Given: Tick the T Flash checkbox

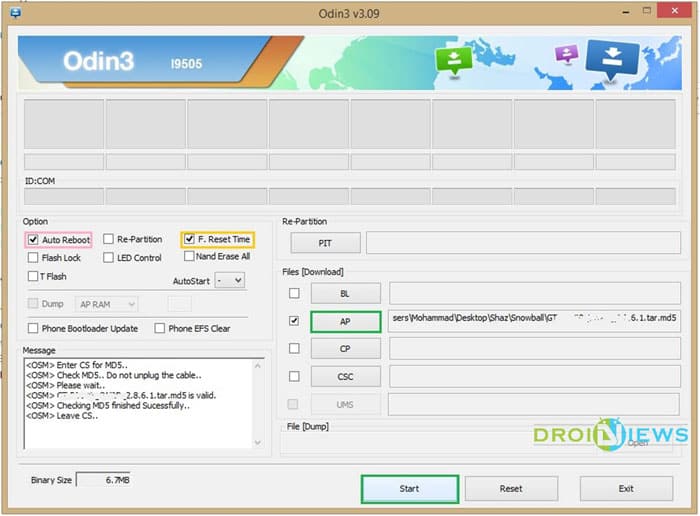Looking at the screenshot, I should [x=33, y=276].
